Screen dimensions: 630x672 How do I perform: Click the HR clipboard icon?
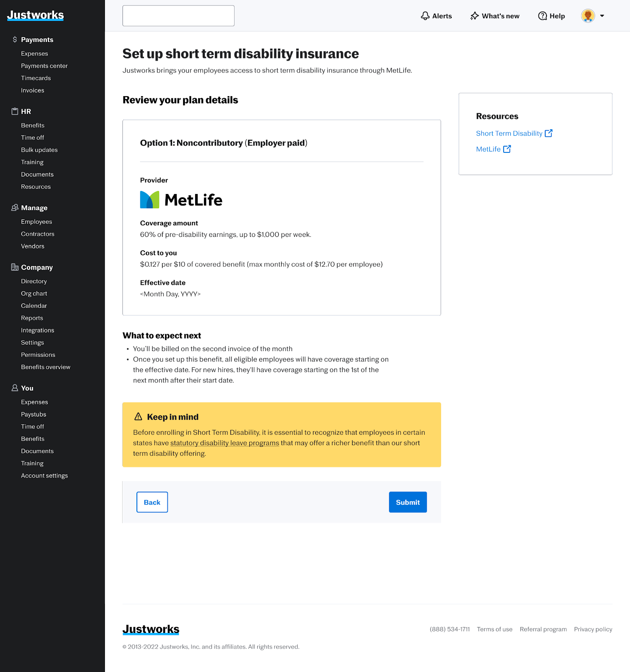pyautogui.click(x=15, y=111)
